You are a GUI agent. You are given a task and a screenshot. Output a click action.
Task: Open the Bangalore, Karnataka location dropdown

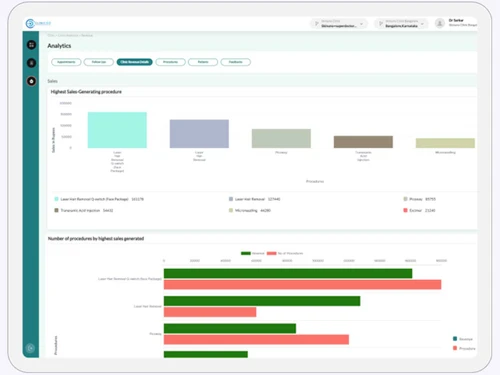401,23
